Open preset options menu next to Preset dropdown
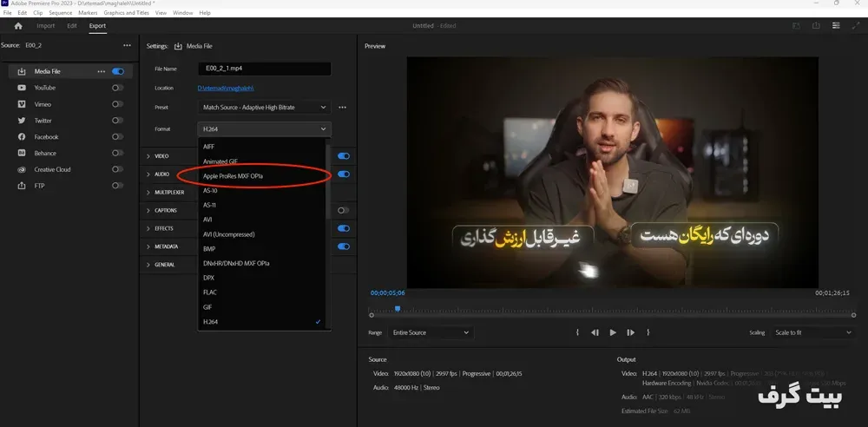 pyautogui.click(x=343, y=108)
